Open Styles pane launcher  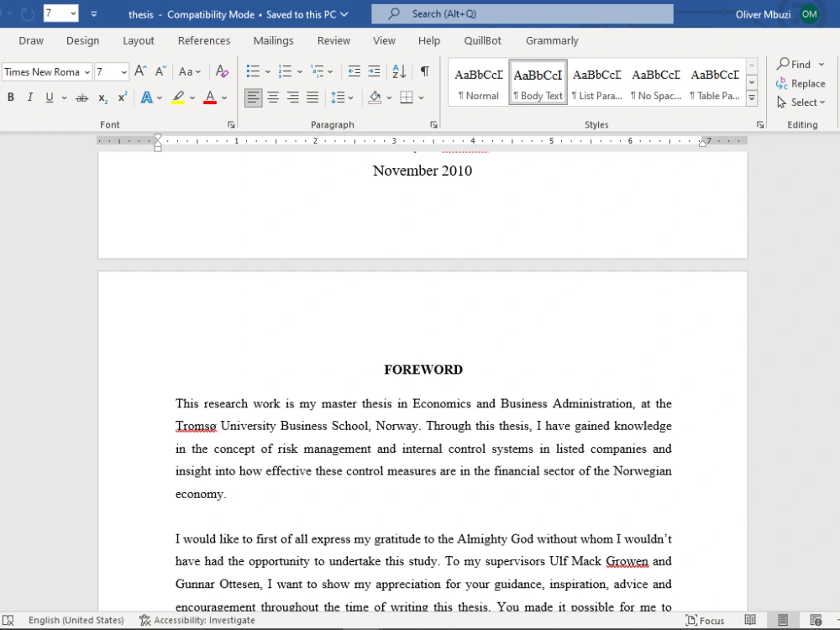coord(760,125)
